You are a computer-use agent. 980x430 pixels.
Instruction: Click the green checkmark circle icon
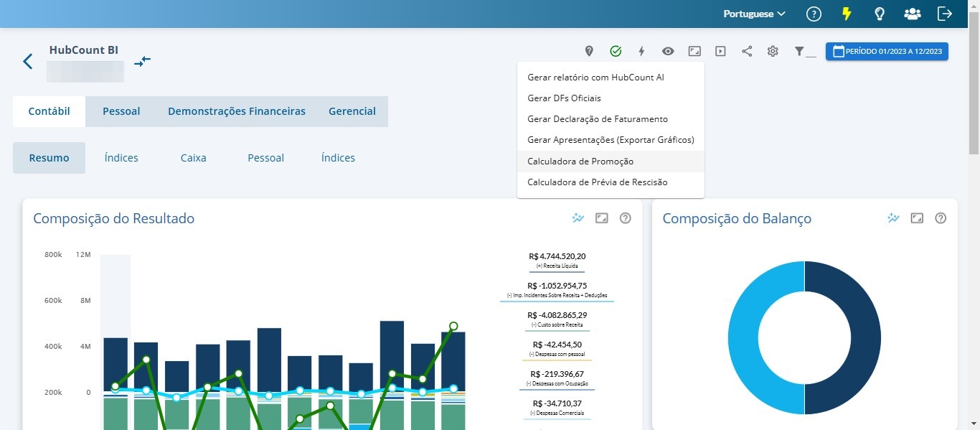616,51
